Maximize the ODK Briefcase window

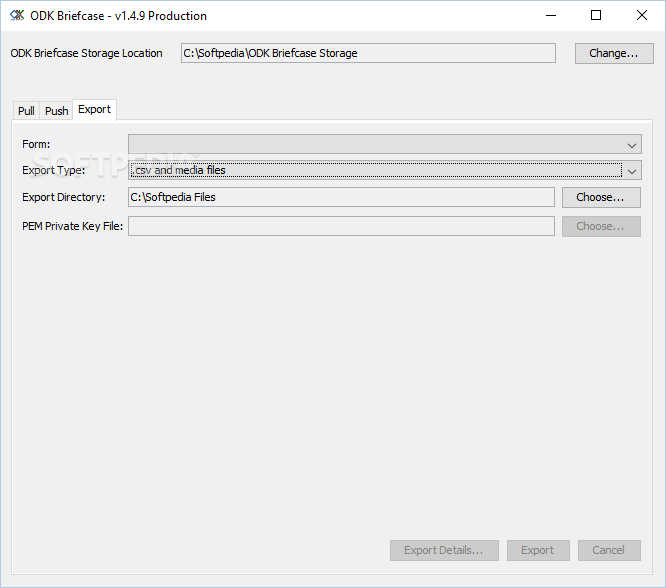point(596,16)
